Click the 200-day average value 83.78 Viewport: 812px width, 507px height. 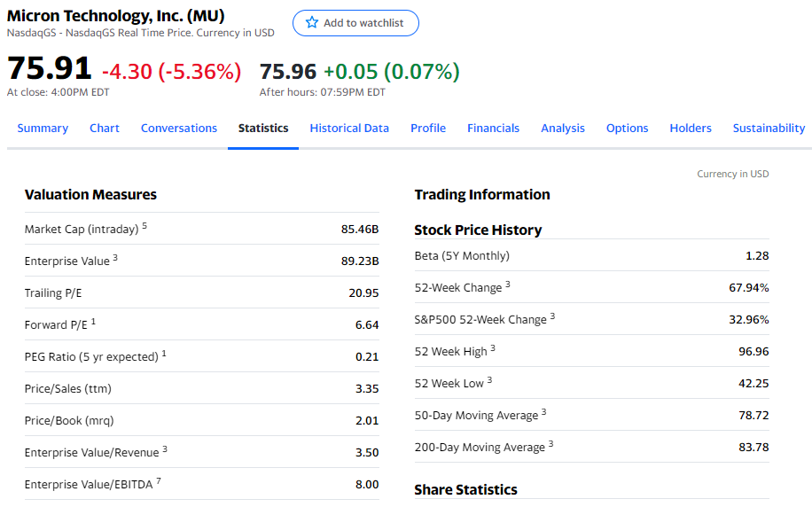pos(753,448)
